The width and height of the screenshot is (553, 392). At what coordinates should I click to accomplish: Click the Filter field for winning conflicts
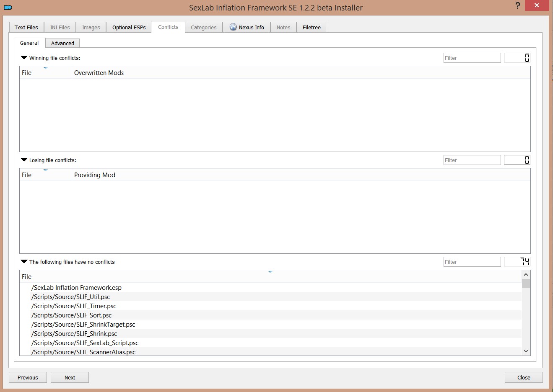472,57
